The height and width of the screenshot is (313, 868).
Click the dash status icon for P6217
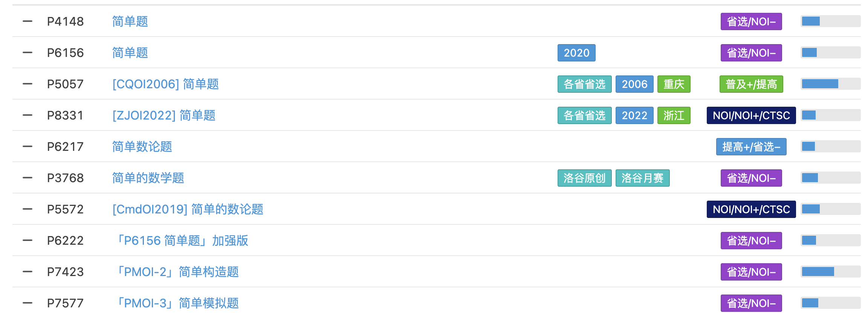[x=28, y=147]
